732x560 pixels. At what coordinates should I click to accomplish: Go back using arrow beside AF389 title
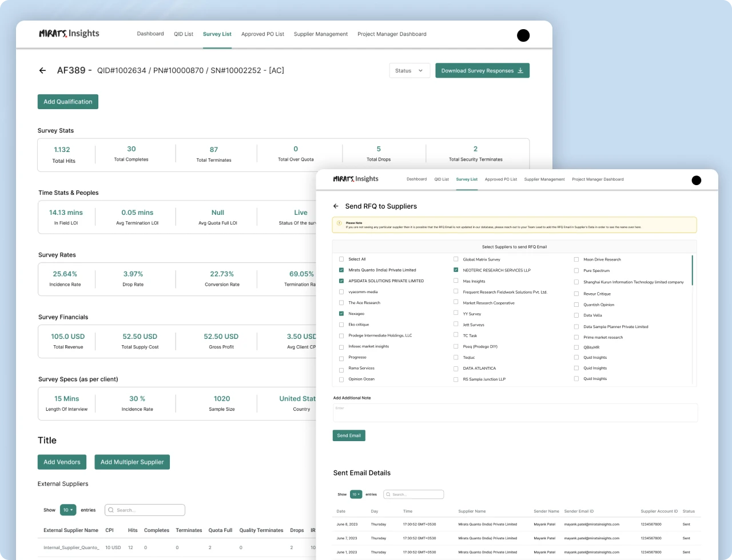(x=42, y=70)
